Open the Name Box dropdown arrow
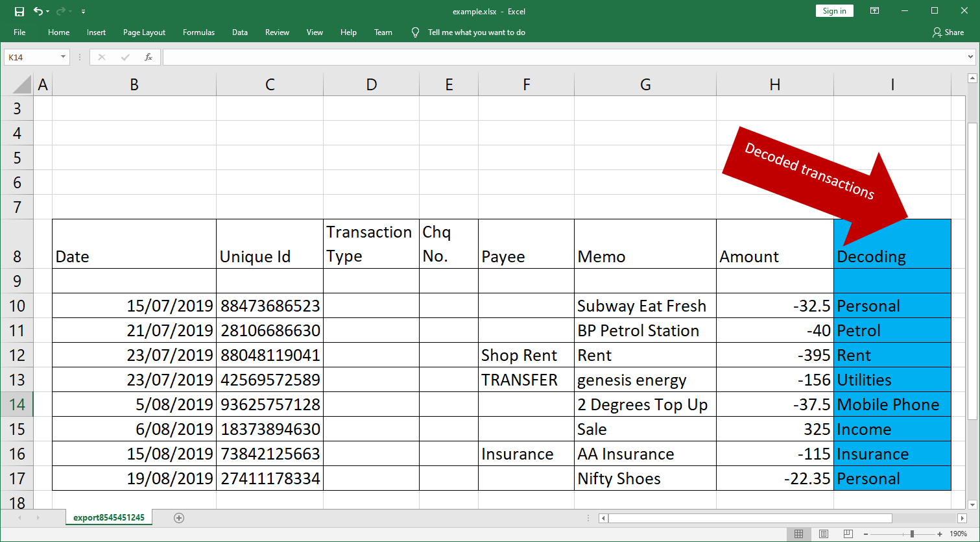This screenshot has width=980, height=542. (x=63, y=56)
